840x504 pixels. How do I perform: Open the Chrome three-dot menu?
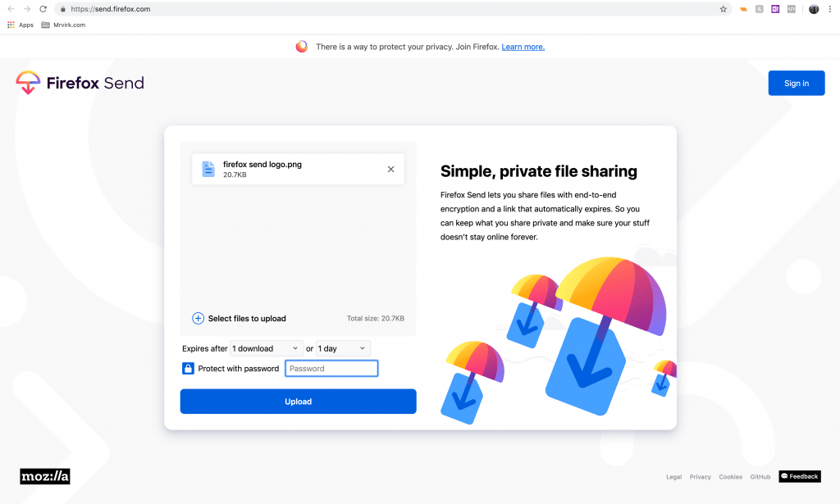point(829,9)
